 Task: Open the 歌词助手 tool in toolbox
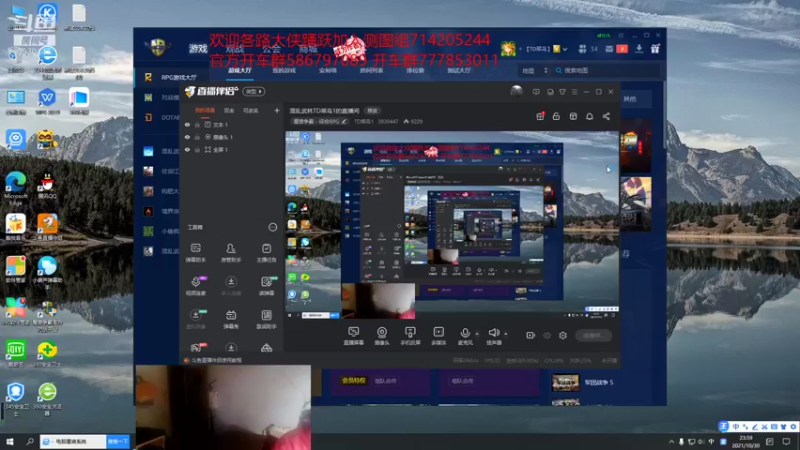click(x=266, y=319)
